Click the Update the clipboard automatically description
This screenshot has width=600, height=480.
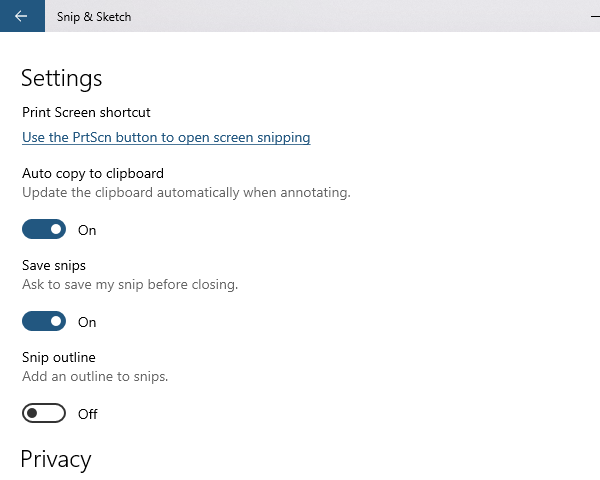click(x=186, y=192)
